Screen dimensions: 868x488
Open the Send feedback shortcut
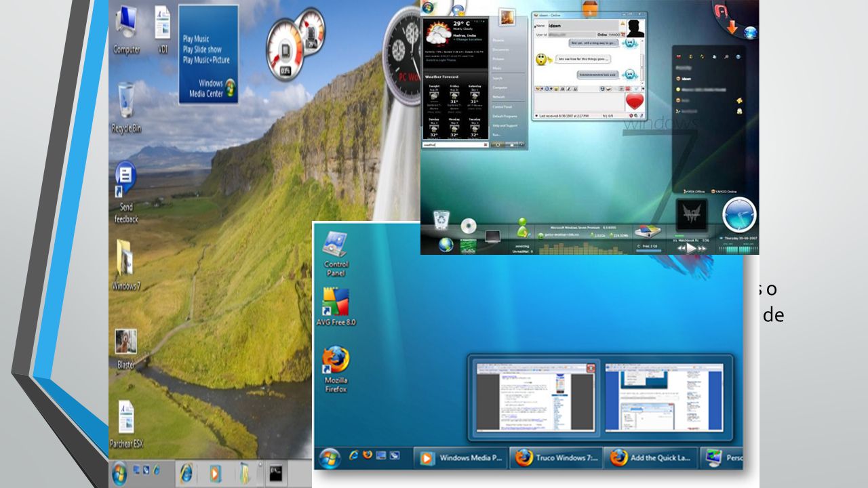tap(126, 192)
